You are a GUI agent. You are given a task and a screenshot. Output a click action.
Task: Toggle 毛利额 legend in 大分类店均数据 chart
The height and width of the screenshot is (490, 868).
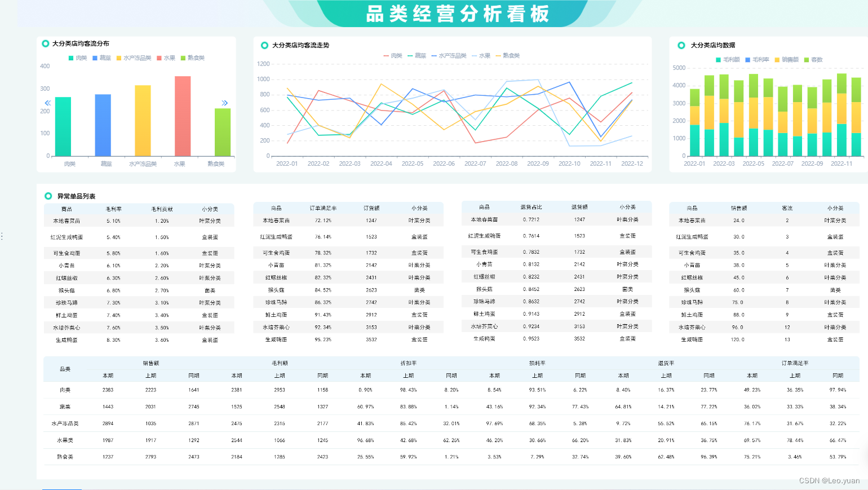728,60
